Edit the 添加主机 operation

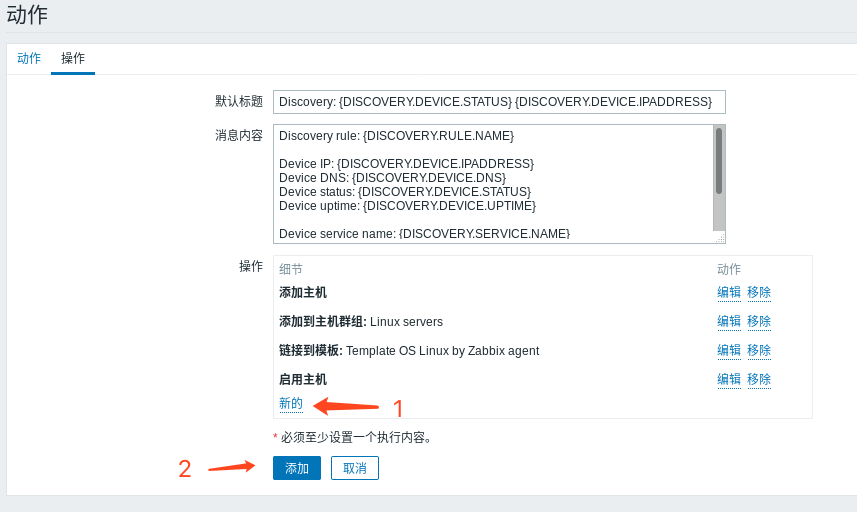click(728, 293)
